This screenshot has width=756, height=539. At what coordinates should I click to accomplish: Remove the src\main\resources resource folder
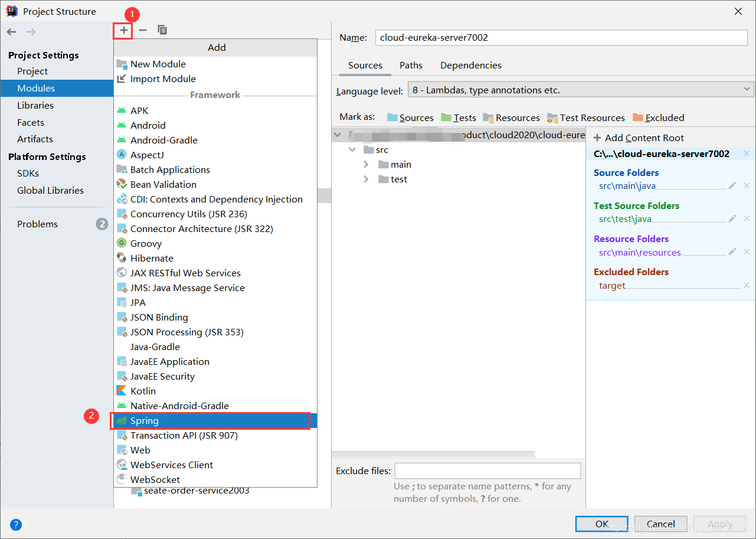[747, 251]
